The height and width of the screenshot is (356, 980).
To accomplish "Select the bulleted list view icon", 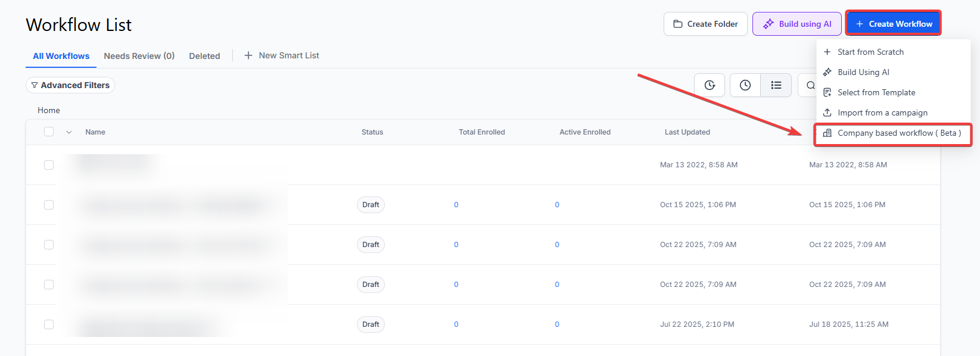I will (x=776, y=85).
